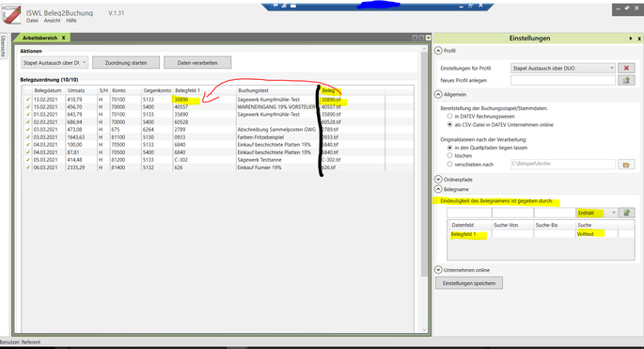Select 'in DATEV Rechnungswesen' radio option

(x=449, y=117)
